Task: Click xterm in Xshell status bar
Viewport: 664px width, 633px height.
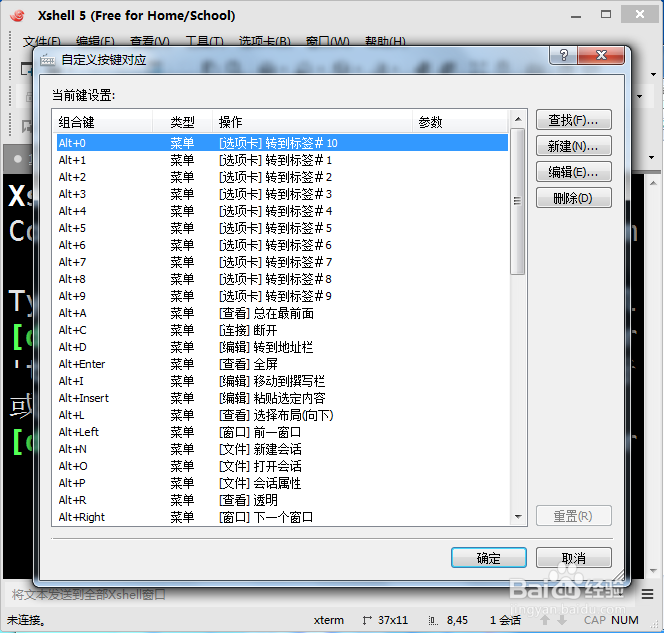Action: click(x=329, y=620)
